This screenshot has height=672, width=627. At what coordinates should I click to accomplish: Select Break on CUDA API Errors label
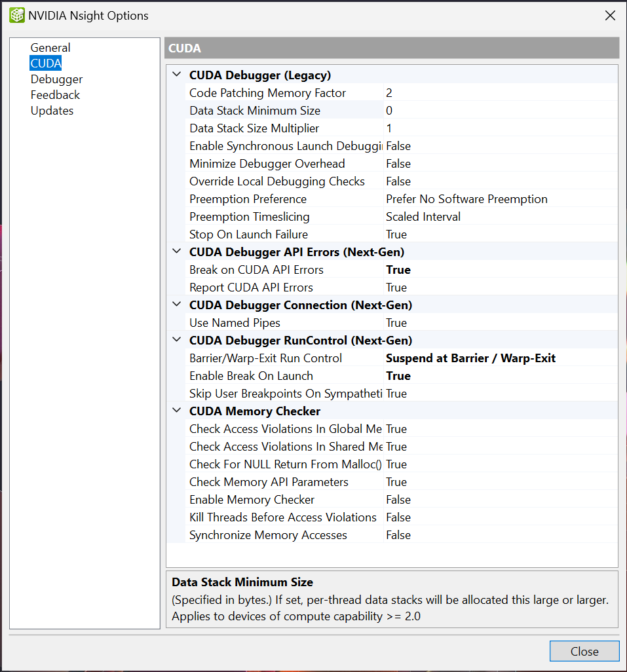(x=256, y=270)
